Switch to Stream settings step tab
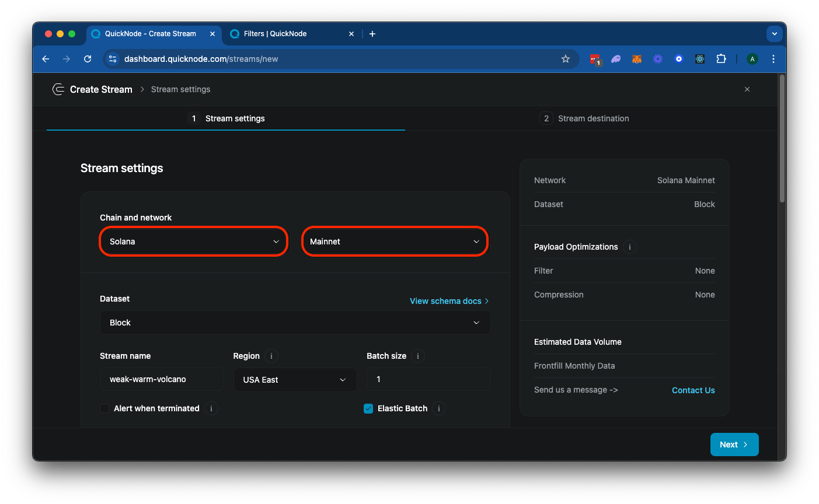 tap(226, 118)
